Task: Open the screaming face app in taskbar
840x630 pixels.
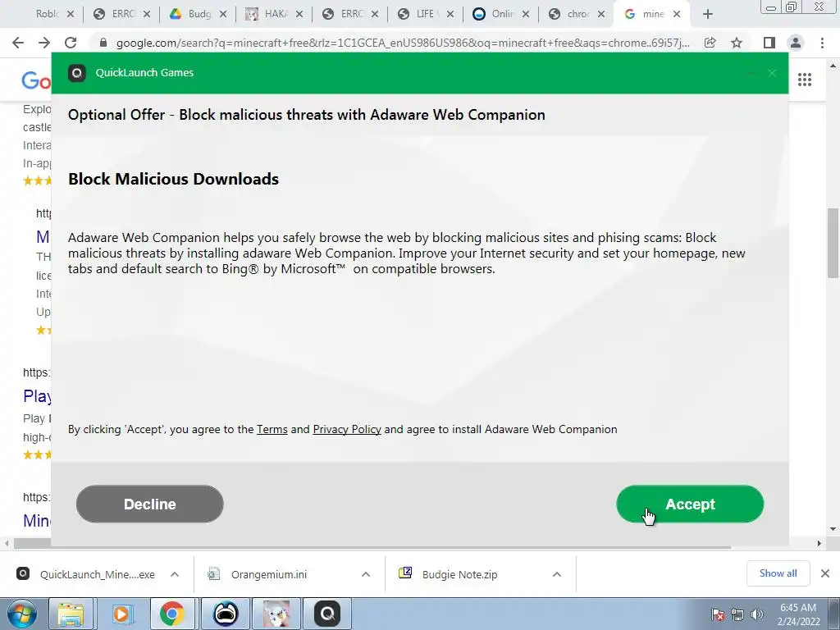Action: coord(226,614)
